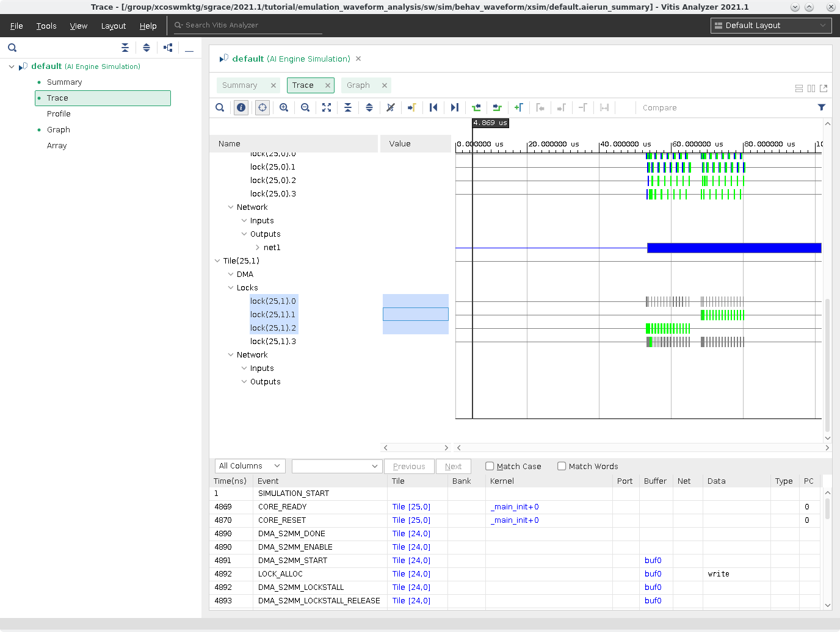Expand all signals in the trace toolbar
Image resolution: width=840 pixels, height=632 pixels.
(369, 107)
